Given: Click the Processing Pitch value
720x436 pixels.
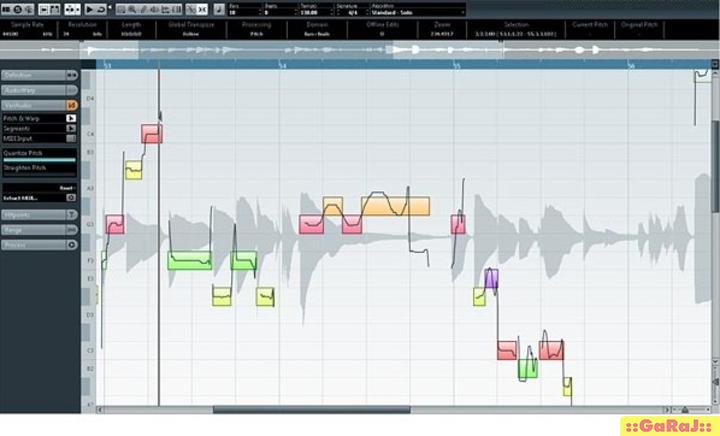Looking at the screenshot, I should [x=256, y=34].
